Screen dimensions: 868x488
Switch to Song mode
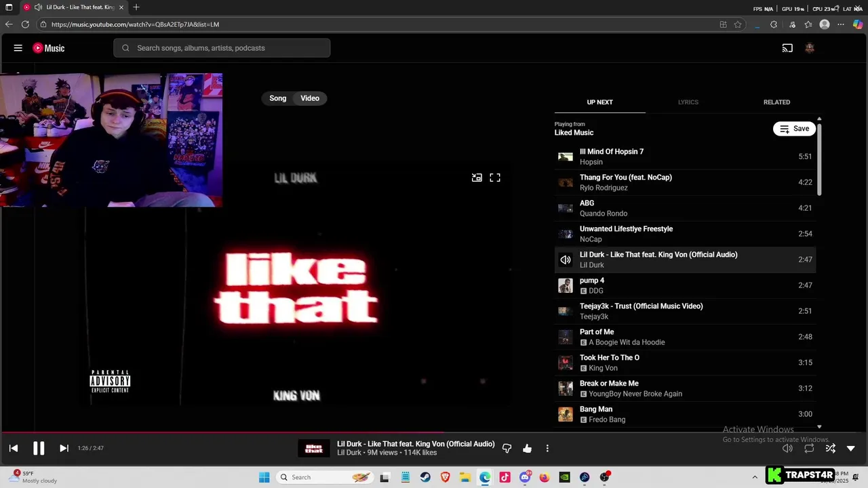point(278,98)
